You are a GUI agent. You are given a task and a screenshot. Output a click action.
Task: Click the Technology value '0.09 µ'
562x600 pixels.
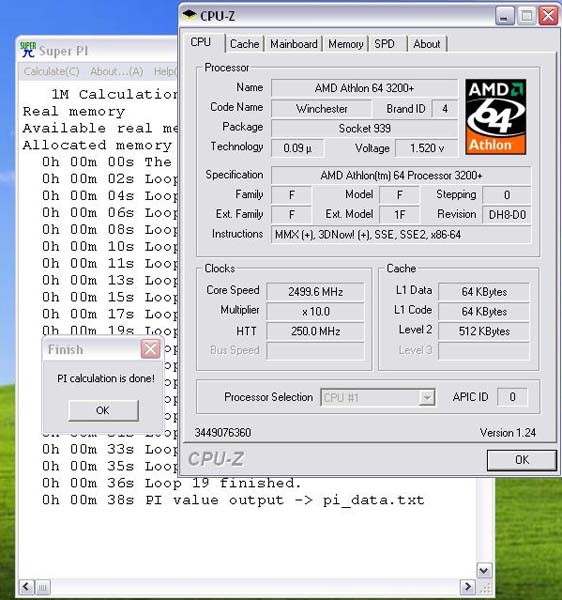point(298,148)
